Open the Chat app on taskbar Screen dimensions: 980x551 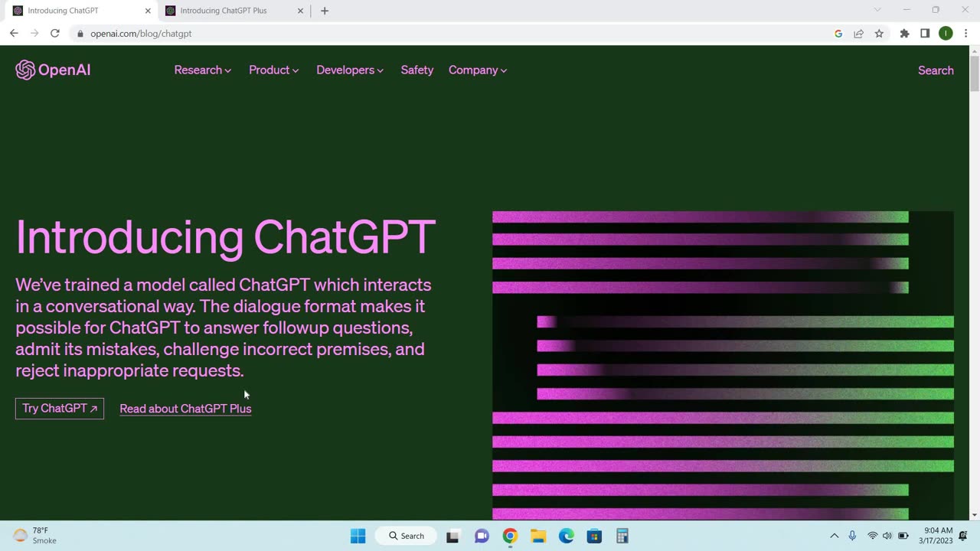click(x=482, y=536)
